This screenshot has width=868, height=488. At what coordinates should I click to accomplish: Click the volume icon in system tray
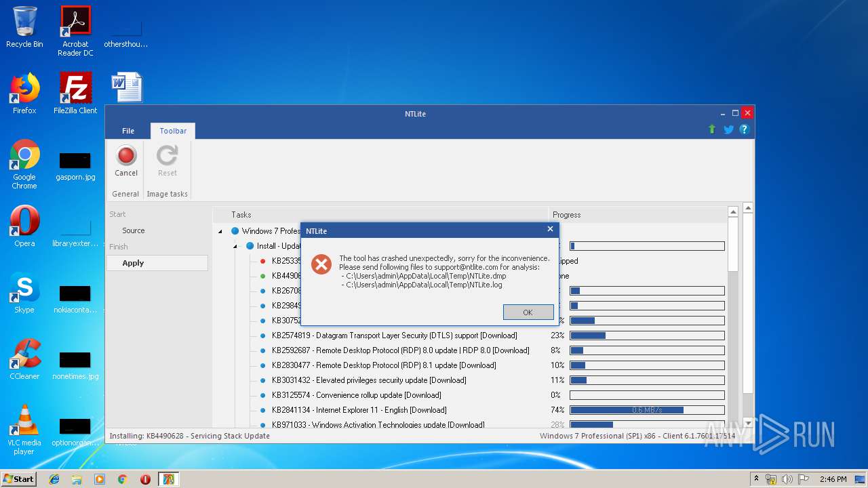pyautogui.click(x=787, y=479)
